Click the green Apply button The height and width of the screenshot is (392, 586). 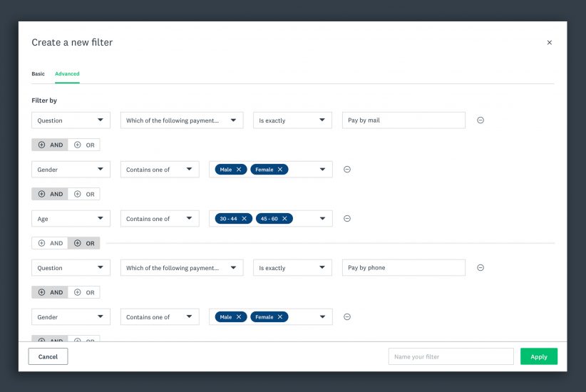click(x=538, y=356)
